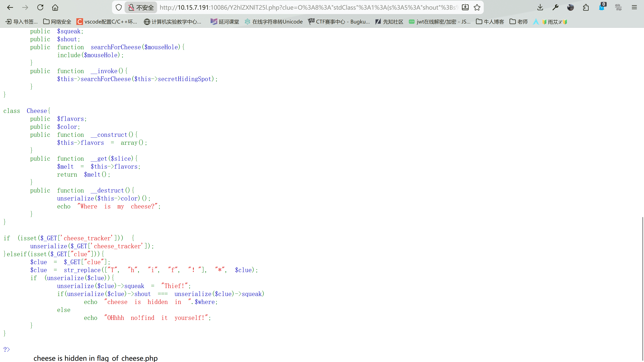Click the insecure connection padlock indicator
The width and height of the screenshot is (644, 362).
141,8
